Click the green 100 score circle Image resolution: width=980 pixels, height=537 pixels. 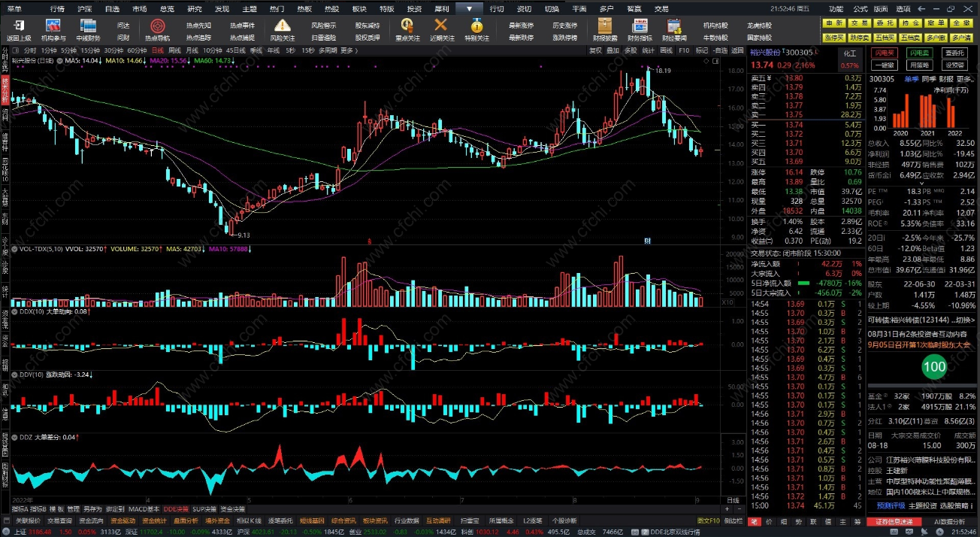click(934, 368)
